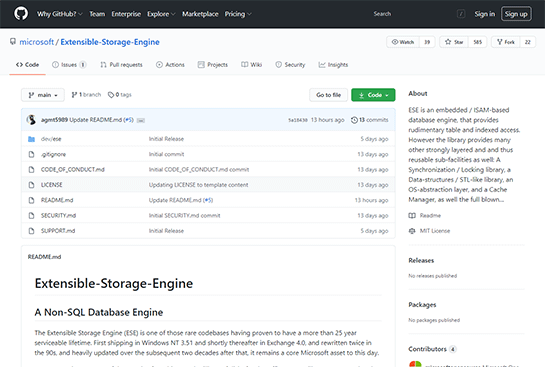Switch to the Security tab
The height and width of the screenshot is (367, 545).
pyautogui.click(x=290, y=65)
